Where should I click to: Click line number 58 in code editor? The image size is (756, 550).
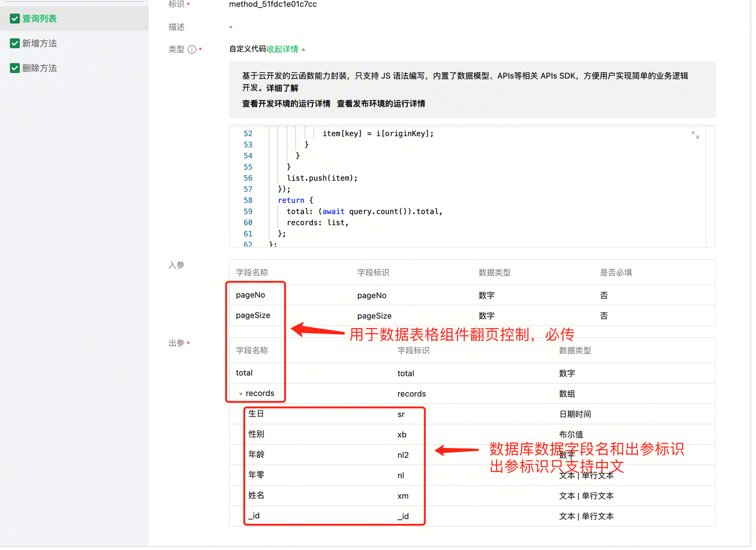click(248, 200)
